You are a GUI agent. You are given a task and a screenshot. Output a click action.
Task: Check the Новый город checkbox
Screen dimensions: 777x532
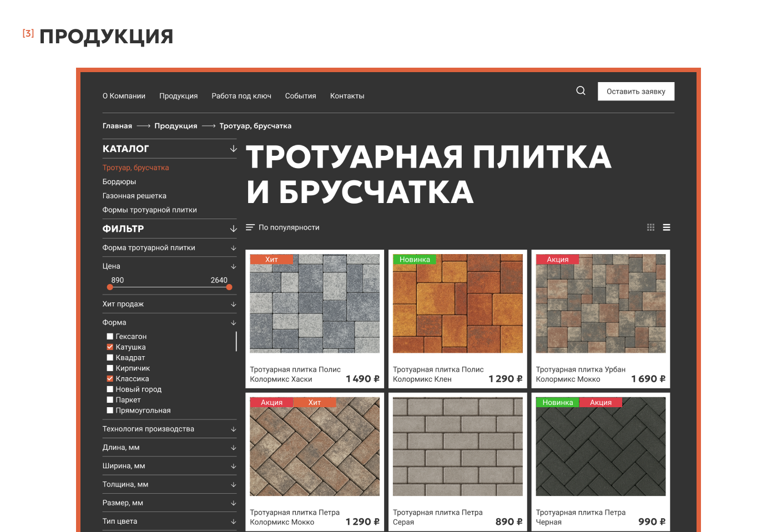pyautogui.click(x=110, y=389)
